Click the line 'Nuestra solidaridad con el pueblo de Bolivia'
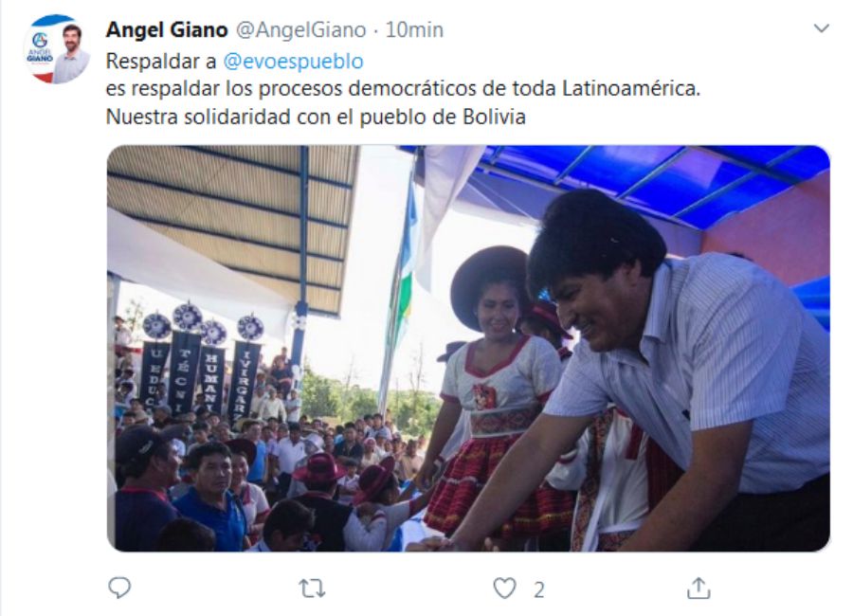Screen dimensions: 853x616 [x=316, y=117]
